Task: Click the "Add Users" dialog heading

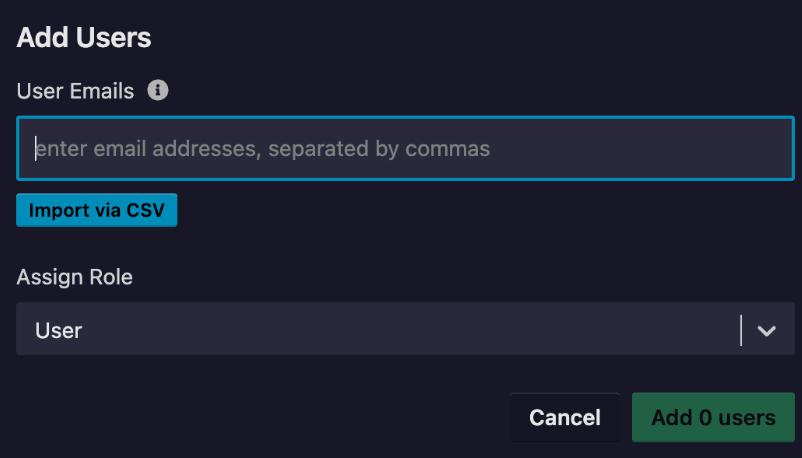Action: 84,38
